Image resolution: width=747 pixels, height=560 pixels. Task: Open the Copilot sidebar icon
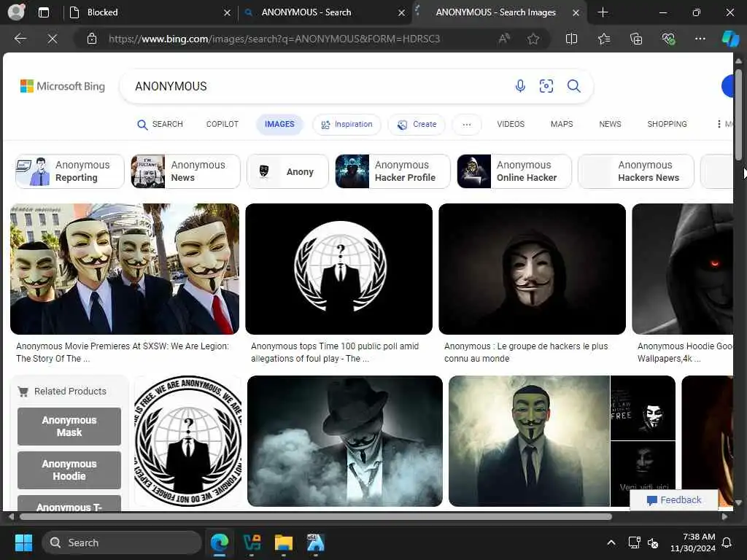pos(730,39)
